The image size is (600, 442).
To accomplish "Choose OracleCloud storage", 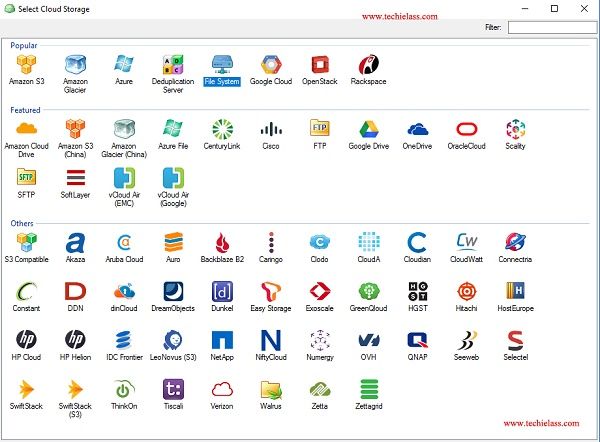I will click(466, 129).
